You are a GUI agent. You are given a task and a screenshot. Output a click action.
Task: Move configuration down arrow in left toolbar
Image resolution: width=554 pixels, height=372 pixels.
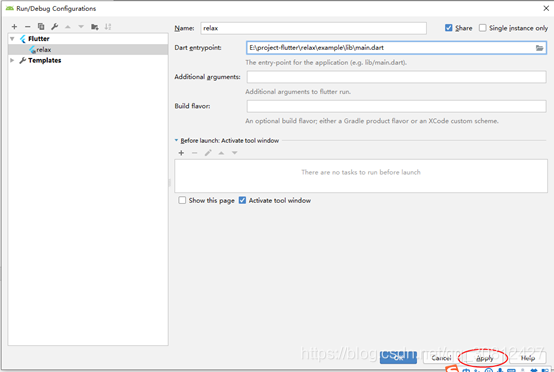pyautogui.click(x=81, y=27)
